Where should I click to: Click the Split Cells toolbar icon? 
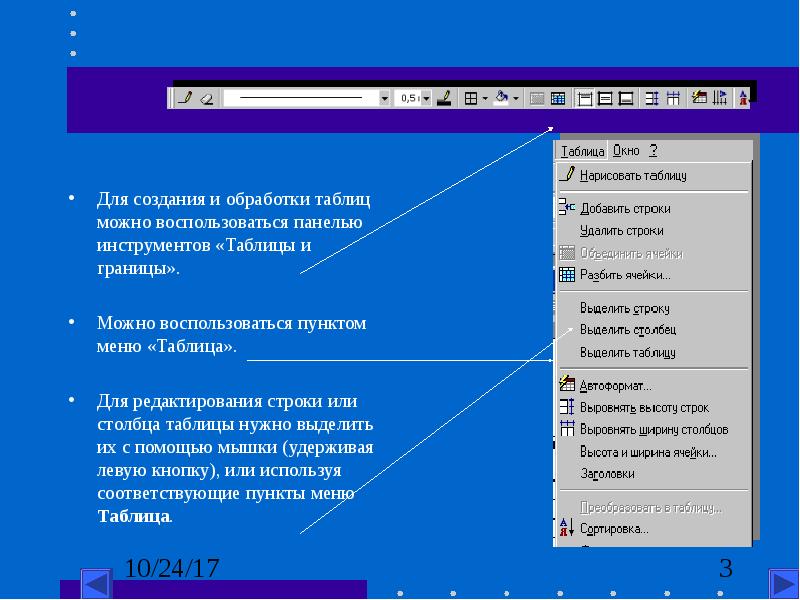[x=558, y=98]
